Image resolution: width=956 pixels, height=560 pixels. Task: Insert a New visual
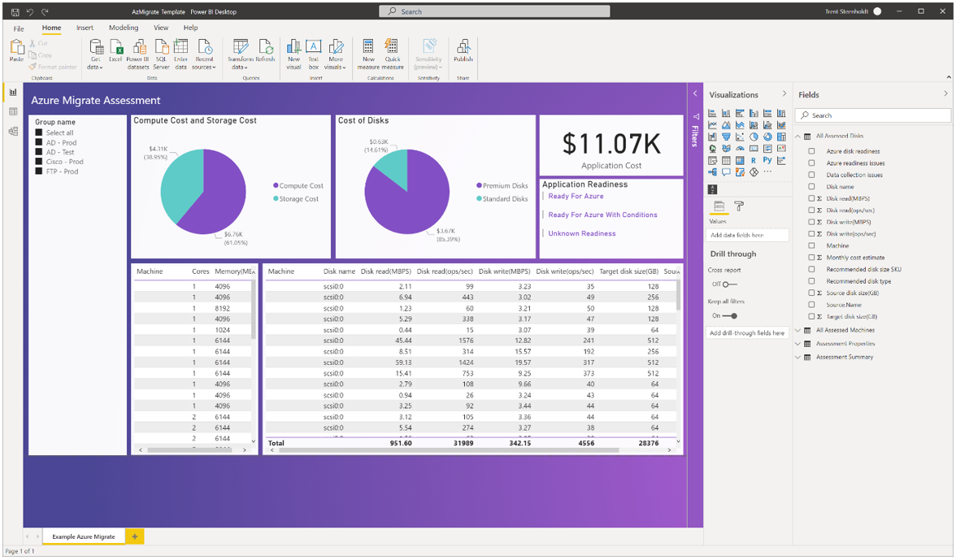(x=294, y=54)
